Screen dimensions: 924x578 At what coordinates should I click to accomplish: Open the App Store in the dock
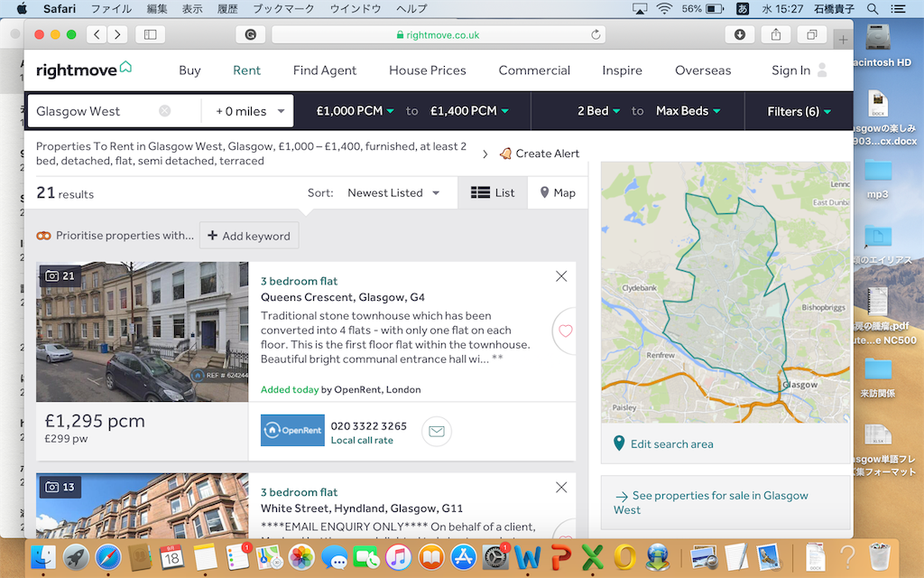pos(463,557)
